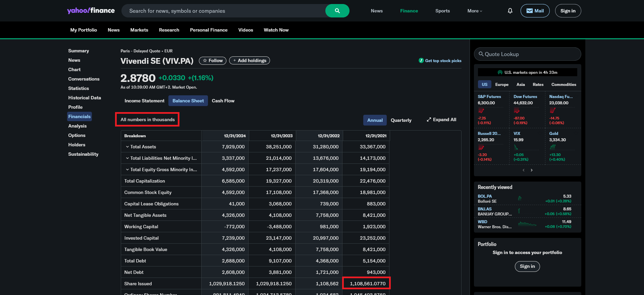Switch to Quarterly view

(401, 120)
